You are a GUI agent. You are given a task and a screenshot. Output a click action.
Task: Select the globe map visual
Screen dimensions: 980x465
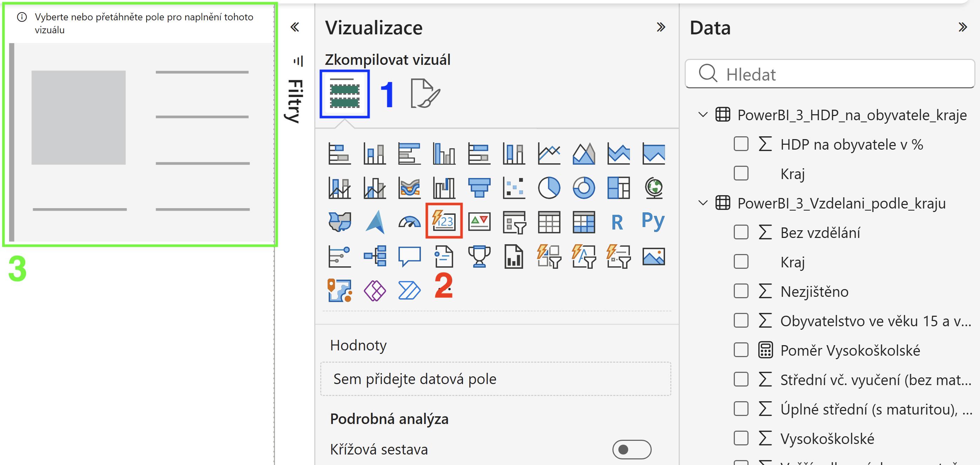653,187
